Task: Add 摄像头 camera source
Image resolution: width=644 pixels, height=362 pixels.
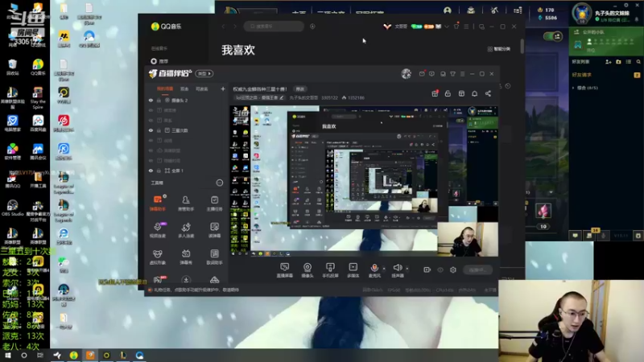Action: (x=308, y=270)
